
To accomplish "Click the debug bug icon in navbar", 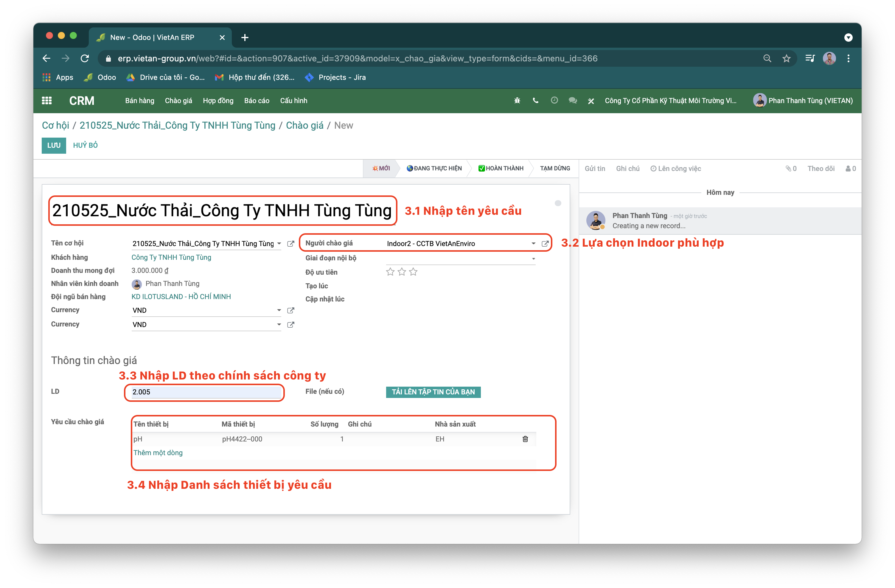I will click(517, 101).
